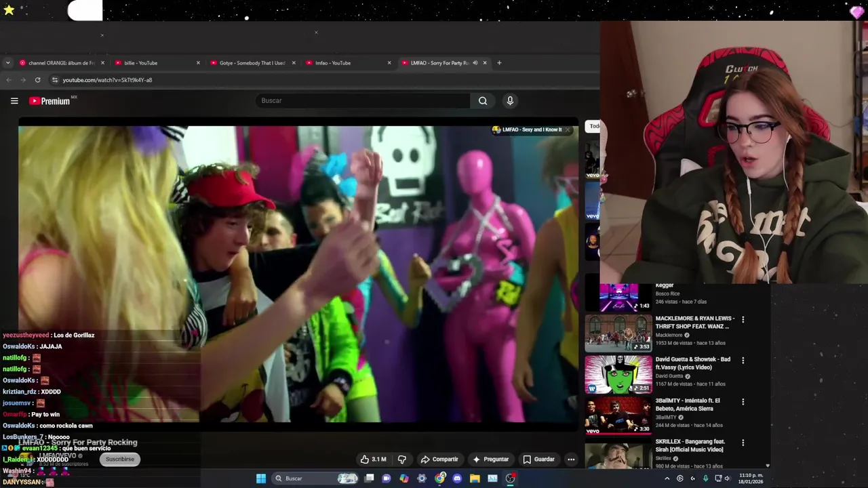Image resolution: width=868 pixels, height=488 pixels.
Task: Click the Compartir share button
Action: (x=439, y=459)
